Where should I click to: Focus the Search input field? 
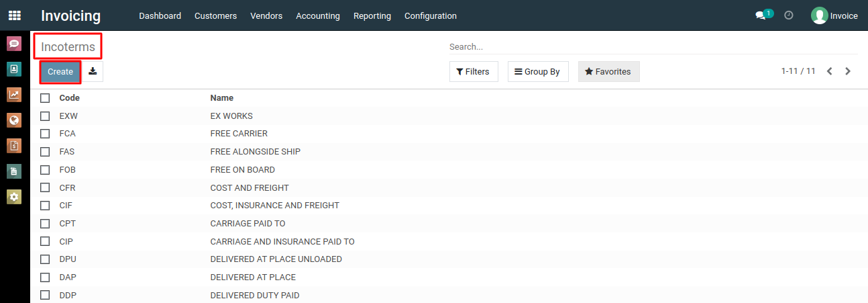point(653,47)
